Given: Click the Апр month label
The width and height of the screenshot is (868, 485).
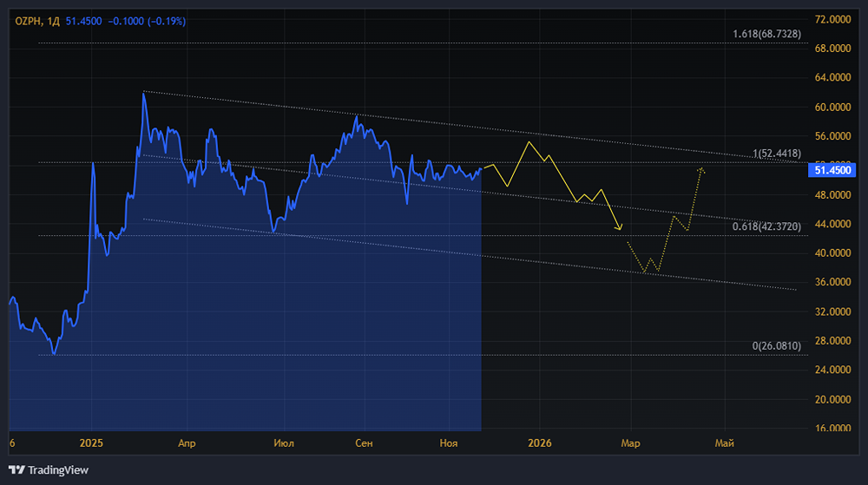Looking at the screenshot, I should tap(187, 443).
